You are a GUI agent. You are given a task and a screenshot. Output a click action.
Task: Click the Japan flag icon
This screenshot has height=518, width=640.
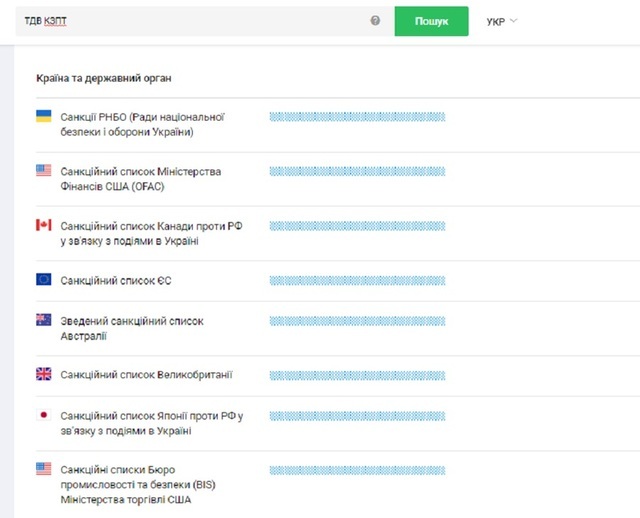[44, 415]
